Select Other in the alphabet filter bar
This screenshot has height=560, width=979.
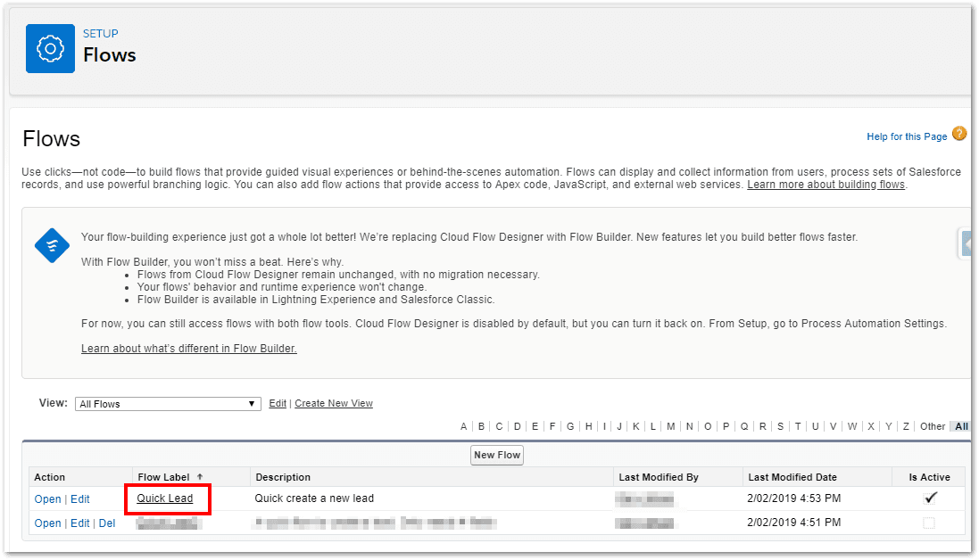tap(932, 426)
